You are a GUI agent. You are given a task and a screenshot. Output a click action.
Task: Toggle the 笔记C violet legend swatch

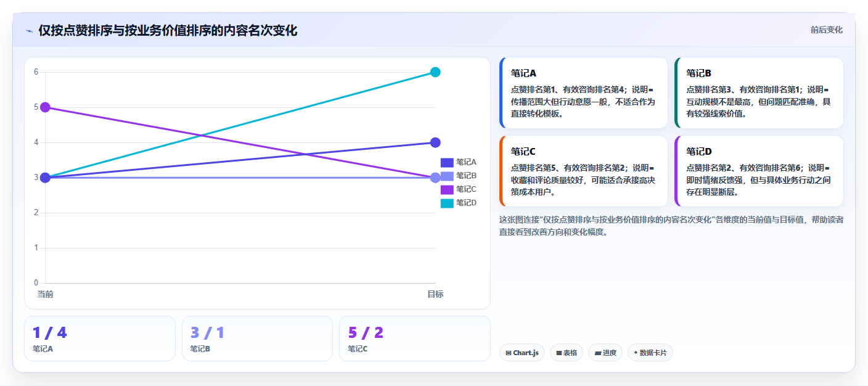pyautogui.click(x=447, y=189)
